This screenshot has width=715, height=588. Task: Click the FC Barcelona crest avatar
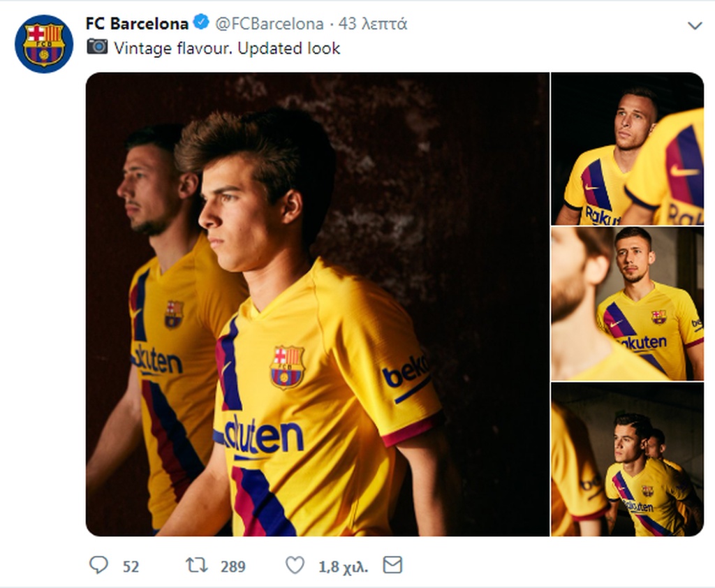click(x=43, y=44)
